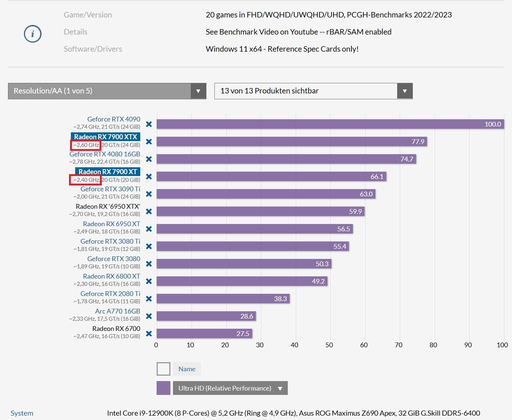
Task: Click the RTX 4080 bar showing 74.7
Action: (x=286, y=159)
